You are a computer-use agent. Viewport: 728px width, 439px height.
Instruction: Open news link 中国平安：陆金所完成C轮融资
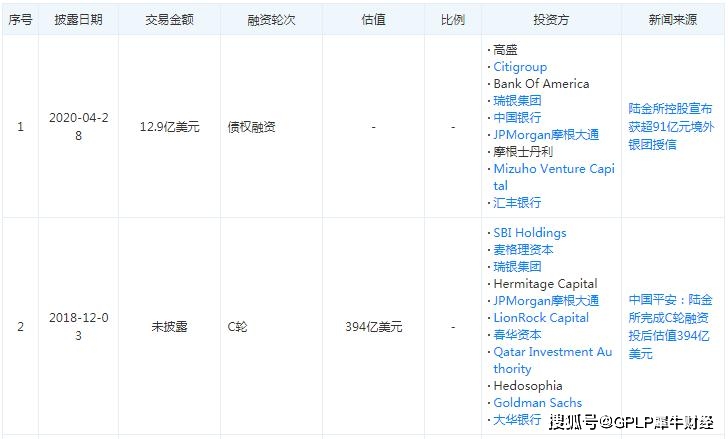(670, 327)
